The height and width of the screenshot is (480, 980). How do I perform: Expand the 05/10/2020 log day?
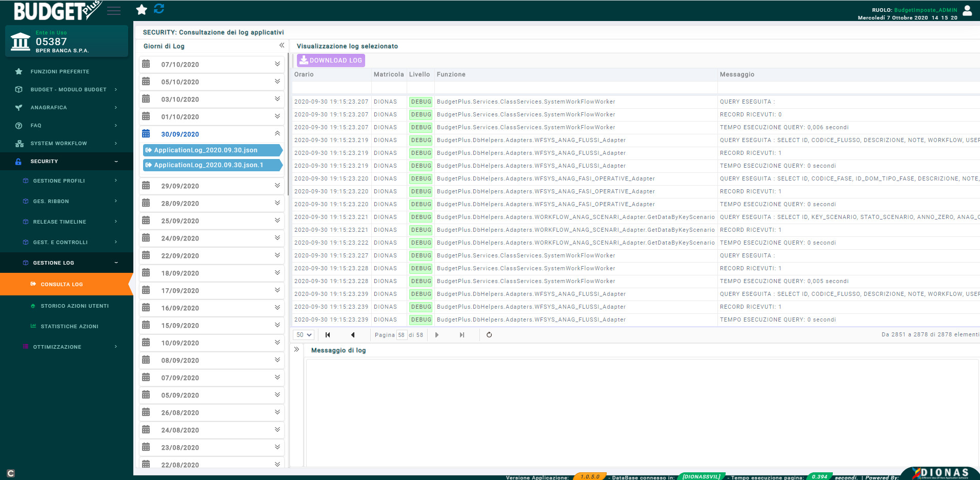277,82
